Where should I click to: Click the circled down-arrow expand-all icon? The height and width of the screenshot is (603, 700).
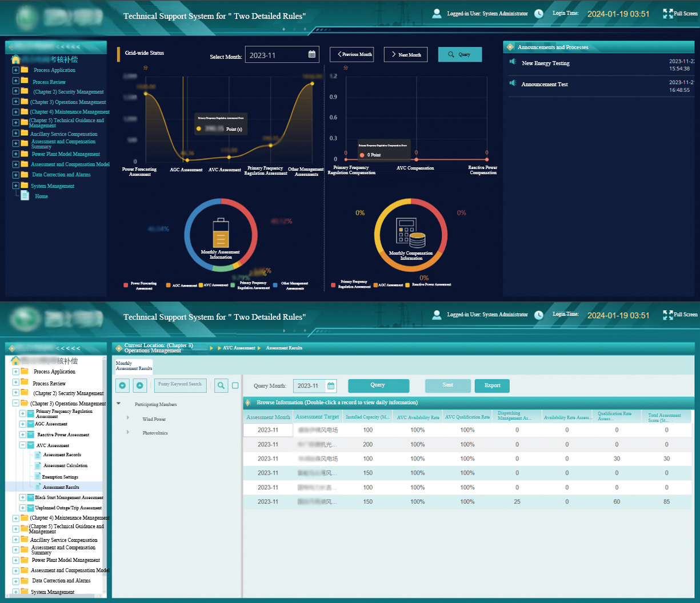122,385
